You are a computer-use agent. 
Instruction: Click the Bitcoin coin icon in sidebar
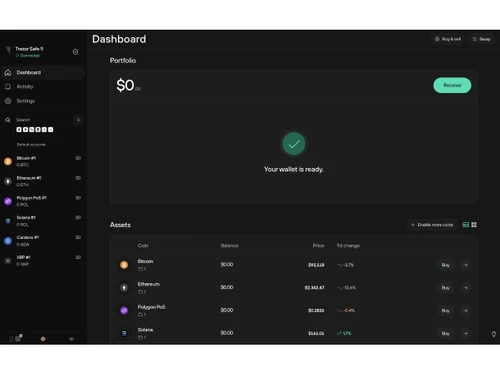(x=8, y=162)
